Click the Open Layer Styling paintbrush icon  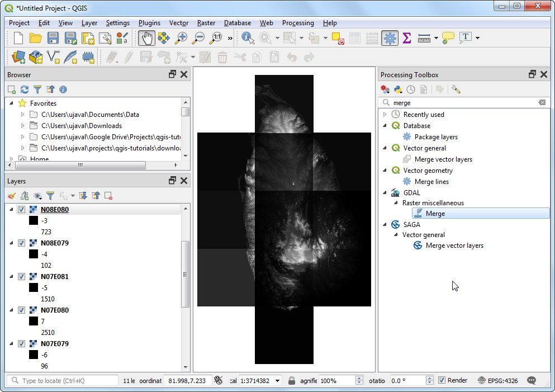pos(12,196)
